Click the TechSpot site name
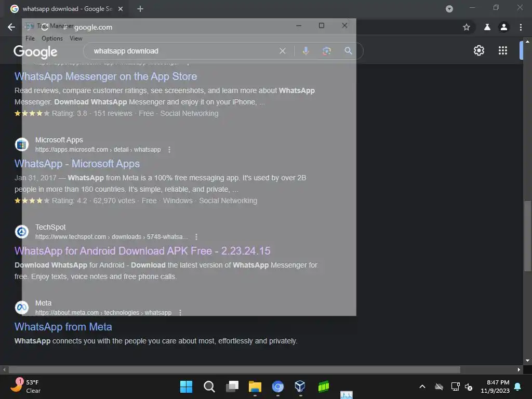 [x=50, y=227]
